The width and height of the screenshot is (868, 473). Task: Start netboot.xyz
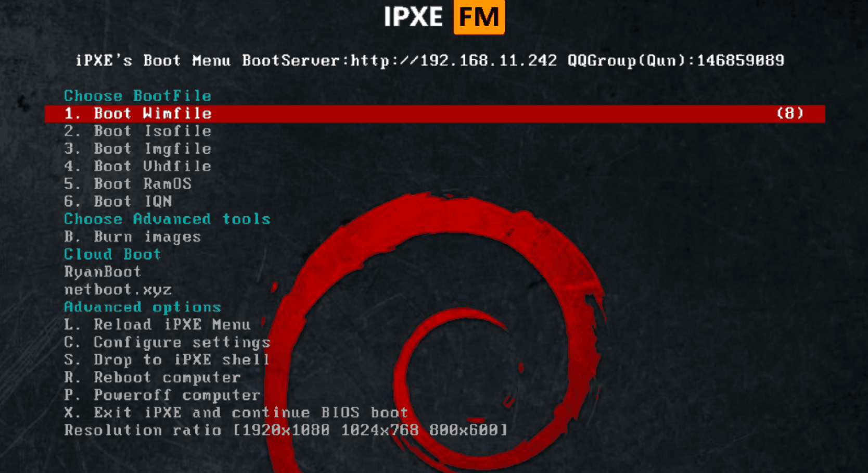click(x=118, y=289)
